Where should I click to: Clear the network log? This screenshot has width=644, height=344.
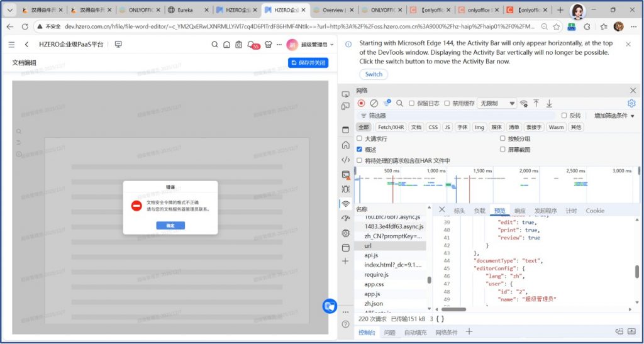click(x=374, y=103)
